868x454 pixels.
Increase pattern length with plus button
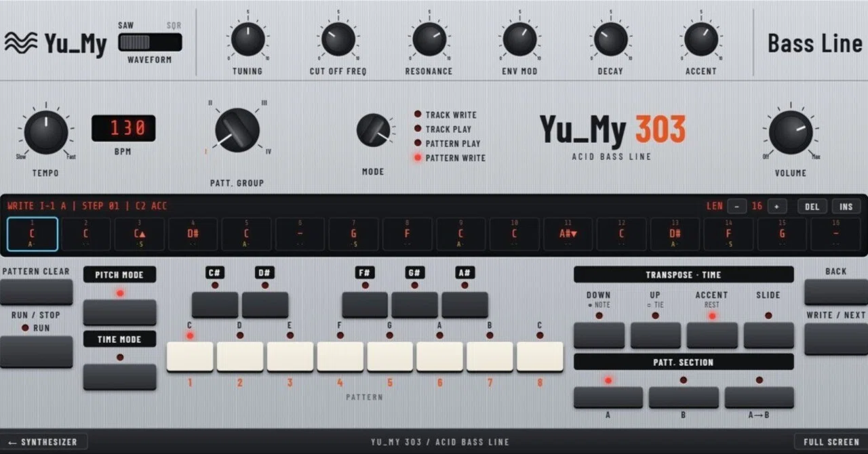tap(777, 206)
